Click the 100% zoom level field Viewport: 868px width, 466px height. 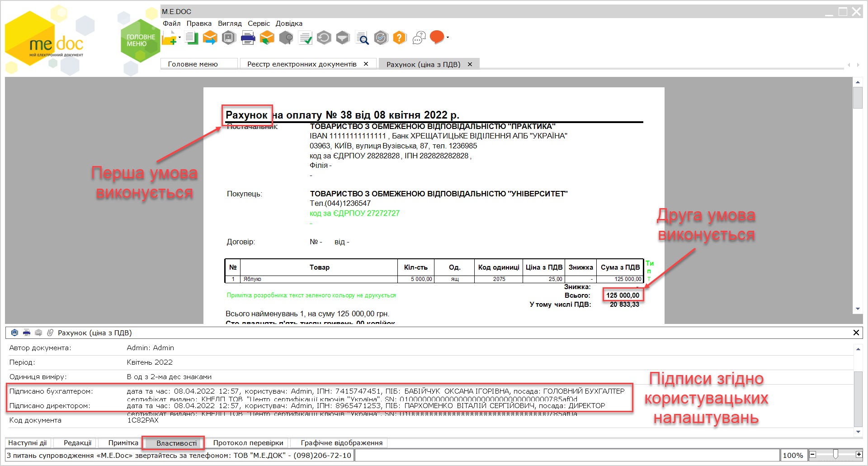pyautogui.click(x=793, y=455)
